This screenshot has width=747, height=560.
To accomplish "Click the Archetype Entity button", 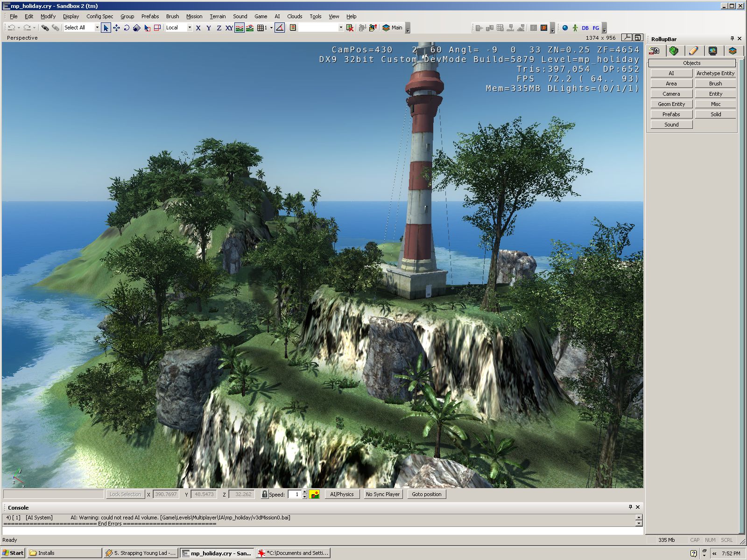I will 715,73.
